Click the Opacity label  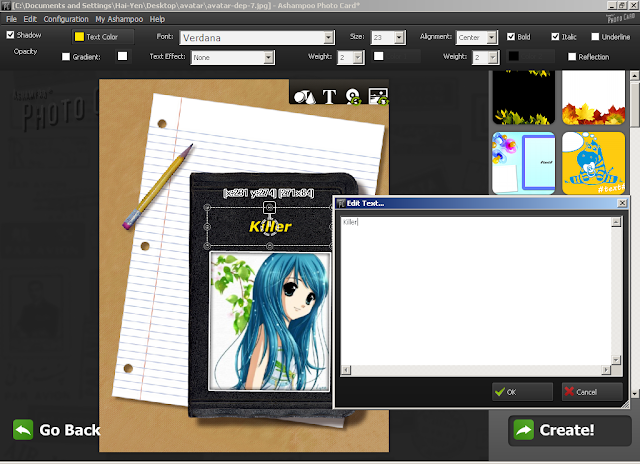click(x=25, y=51)
